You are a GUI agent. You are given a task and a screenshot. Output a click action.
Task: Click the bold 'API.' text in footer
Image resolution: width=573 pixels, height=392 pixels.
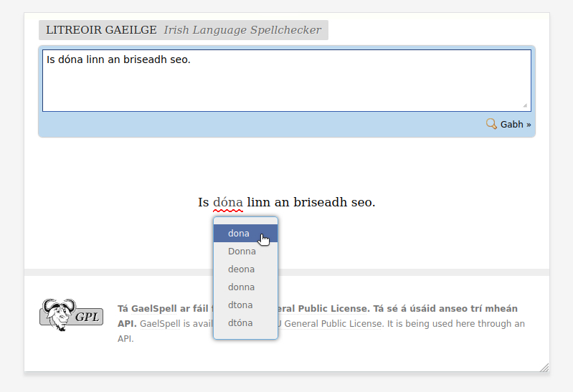(126, 324)
